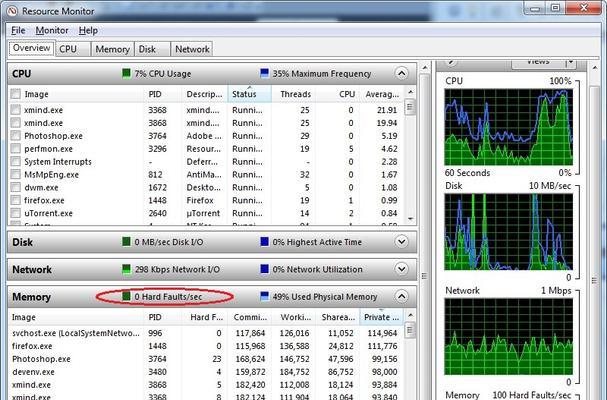Tick the uTorrent.exe checkbox

click(x=15, y=213)
